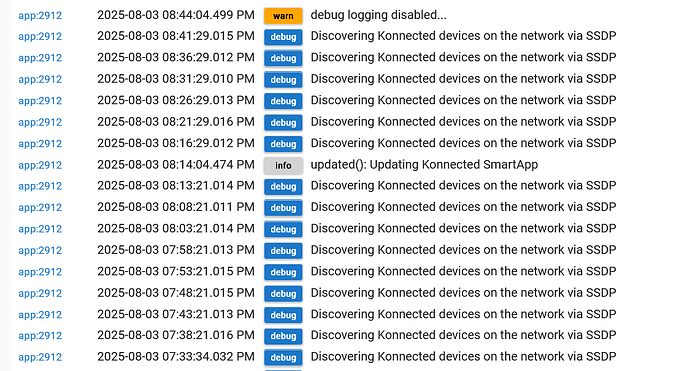
Task: Click the gray info level badge
Action: click(x=283, y=165)
